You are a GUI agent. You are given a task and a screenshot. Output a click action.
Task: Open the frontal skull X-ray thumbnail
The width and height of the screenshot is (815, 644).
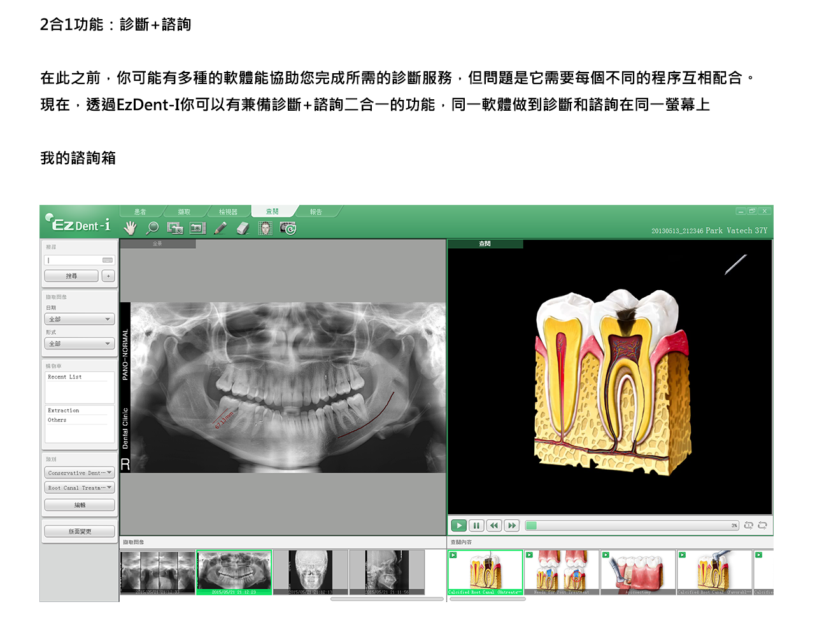pyautogui.click(x=311, y=573)
